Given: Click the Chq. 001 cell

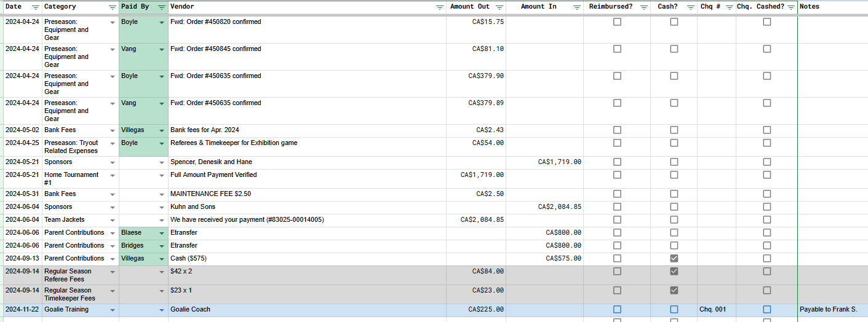Looking at the screenshot, I should (x=716, y=310).
